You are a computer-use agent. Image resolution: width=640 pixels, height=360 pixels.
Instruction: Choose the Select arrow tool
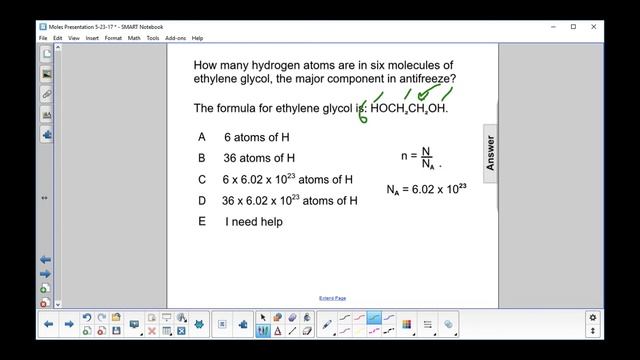262,317
